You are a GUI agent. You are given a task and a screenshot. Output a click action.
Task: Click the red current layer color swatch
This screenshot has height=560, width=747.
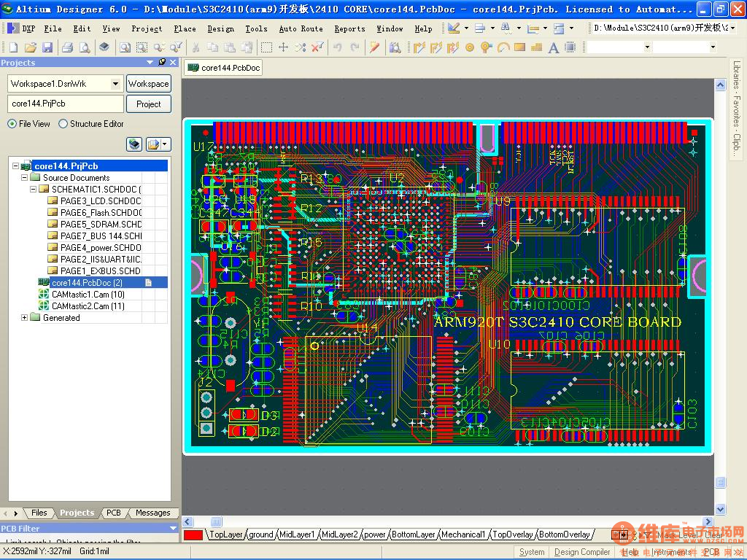pos(193,534)
